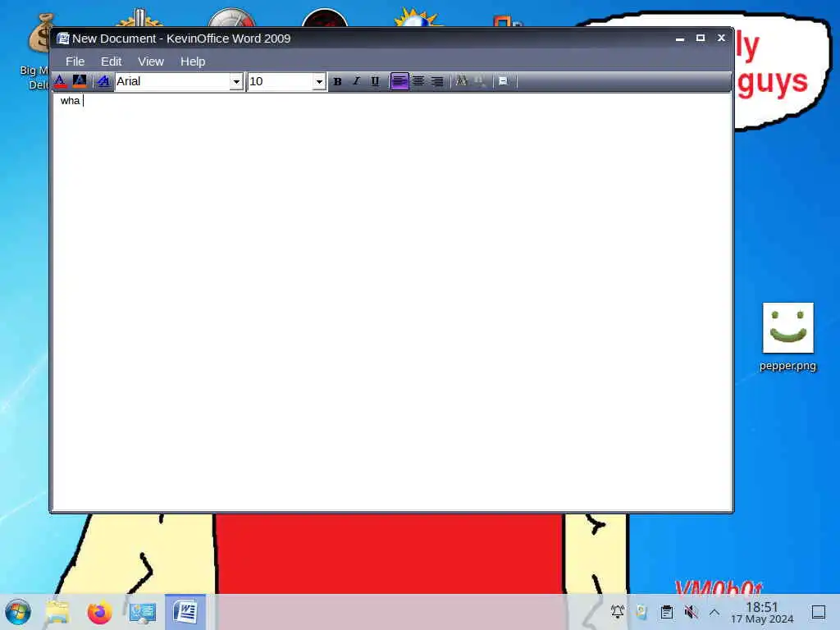Open the Start menu orb
The height and width of the screenshot is (630, 840).
click(x=18, y=612)
